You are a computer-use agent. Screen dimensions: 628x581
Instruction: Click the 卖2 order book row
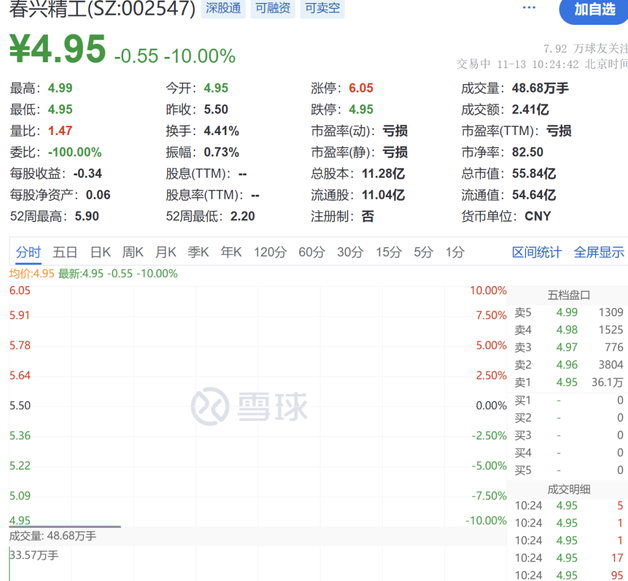click(569, 365)
